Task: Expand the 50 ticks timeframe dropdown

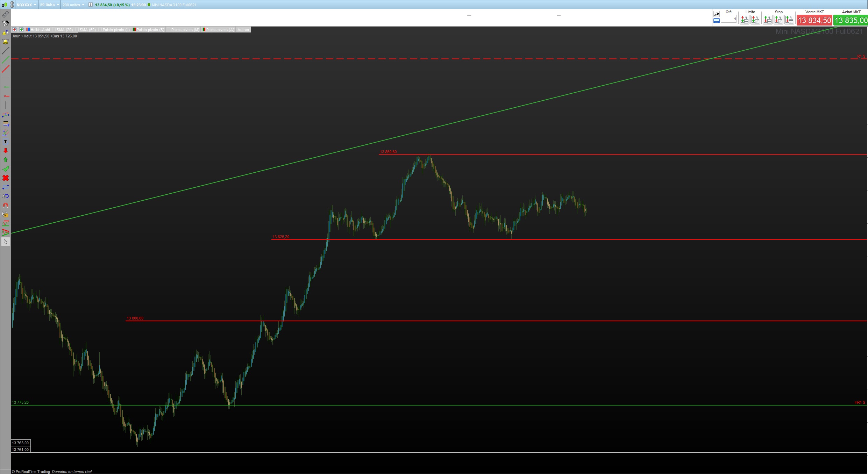Action: [x=49, y=5]
